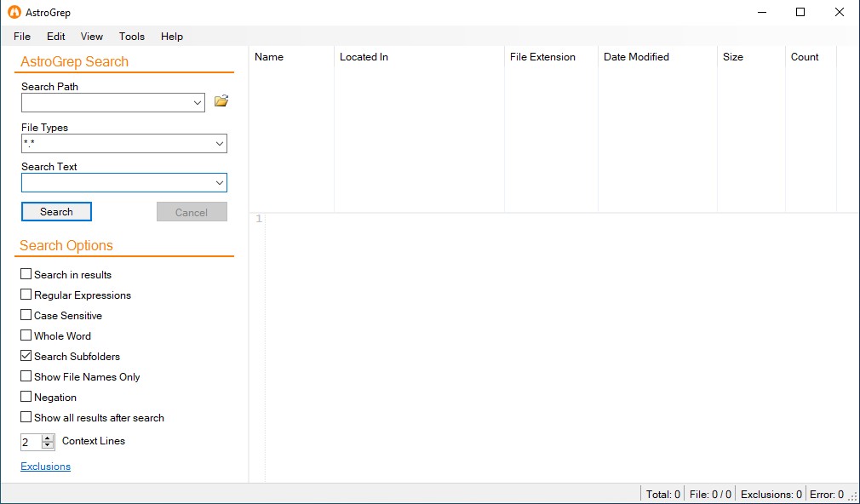Decrease Context Lines with the down arrow

coord(48,445)
